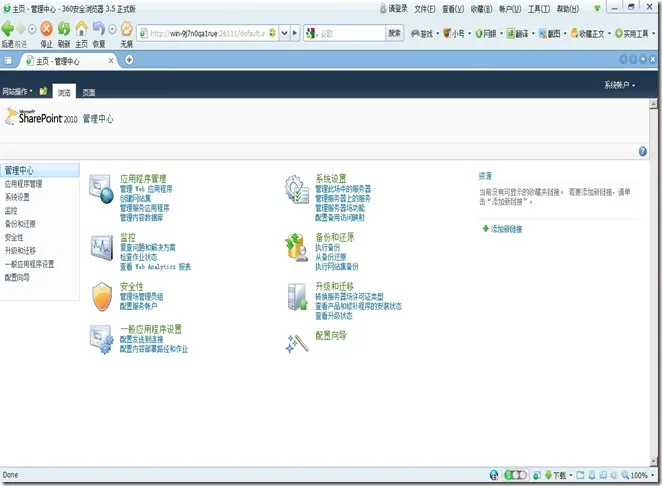
Task: Click the Forward arrow icon
Action: 21,29
